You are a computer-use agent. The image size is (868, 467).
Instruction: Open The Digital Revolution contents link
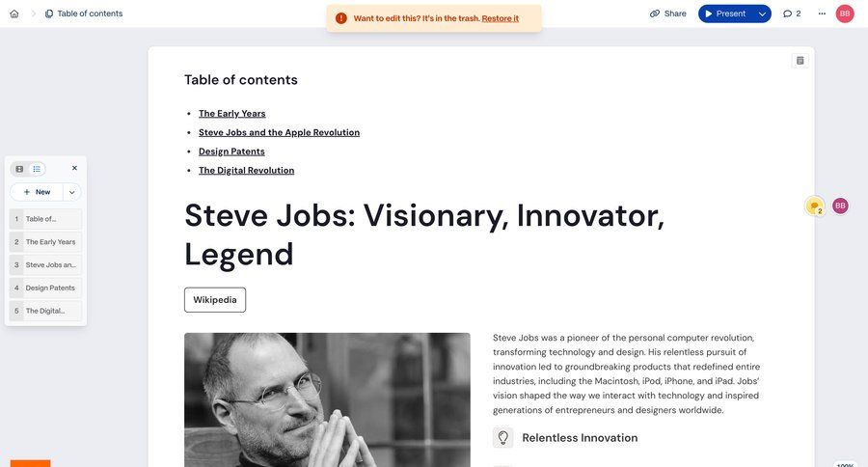tap(246, 171)
